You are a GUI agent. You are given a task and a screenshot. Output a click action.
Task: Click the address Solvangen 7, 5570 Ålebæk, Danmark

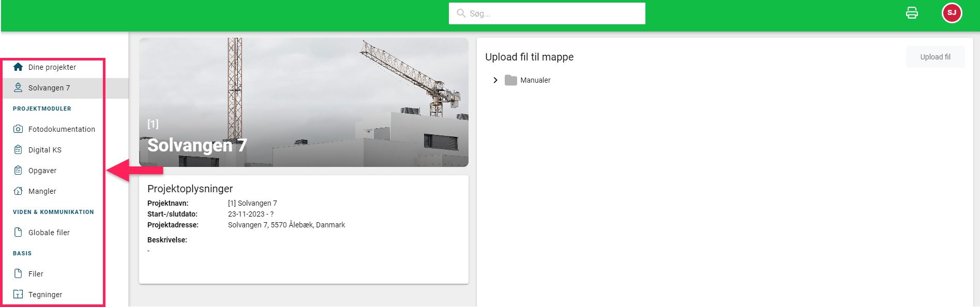(287, 225)
